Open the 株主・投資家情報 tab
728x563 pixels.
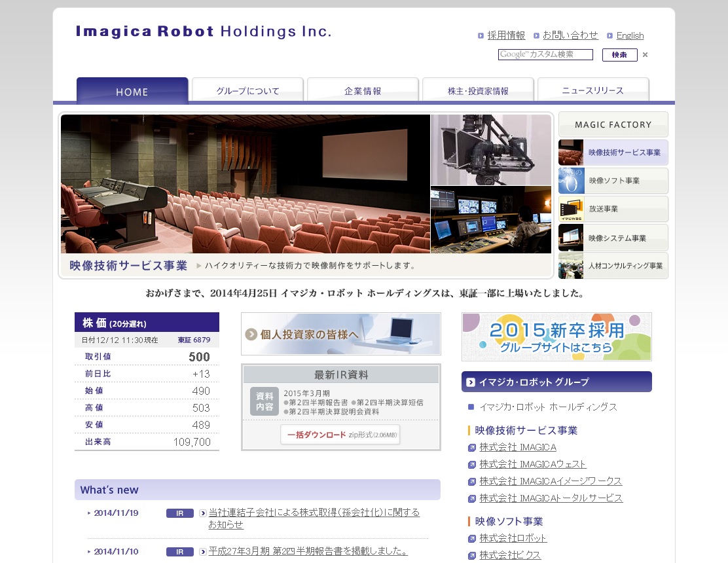click(x=478, y=91)
